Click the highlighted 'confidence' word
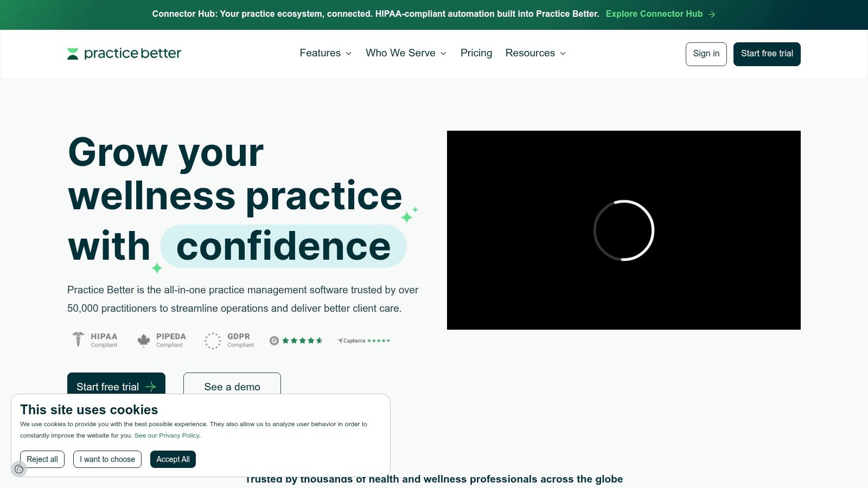The width and height of the screenshot is (868, 488). click(283, 246)
